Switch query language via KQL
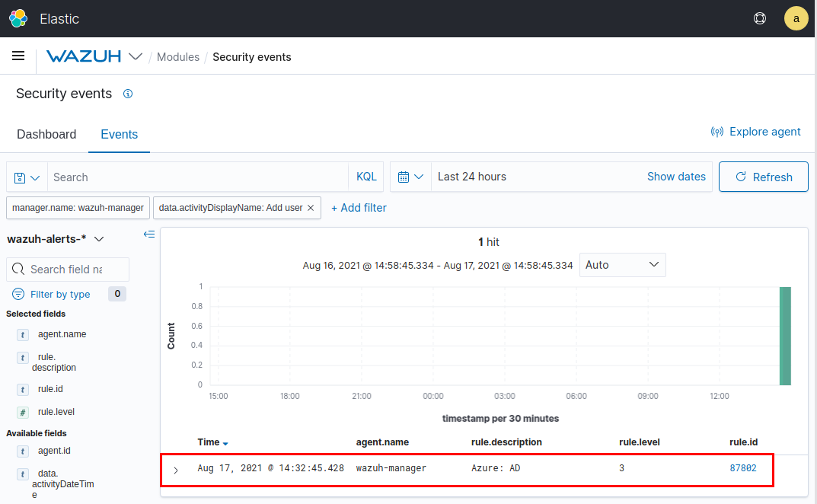The height and width of the screenshot is (504, 817). 366,177
